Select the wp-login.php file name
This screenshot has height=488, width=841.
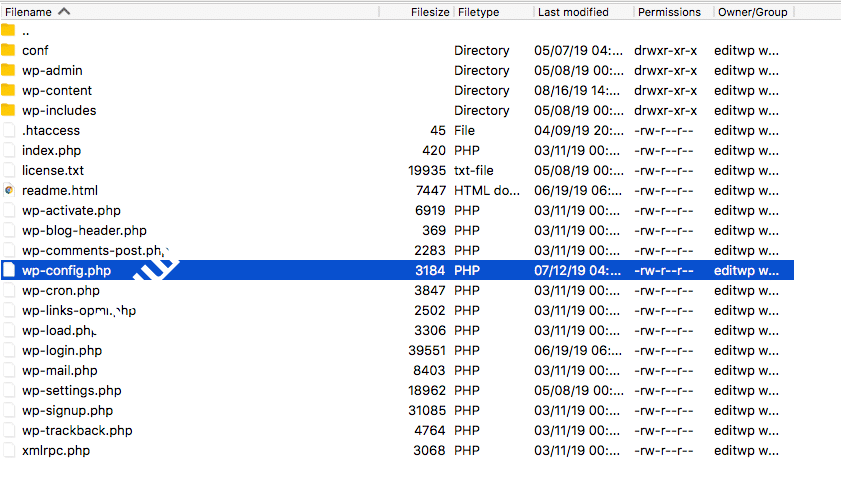point(62,351)
